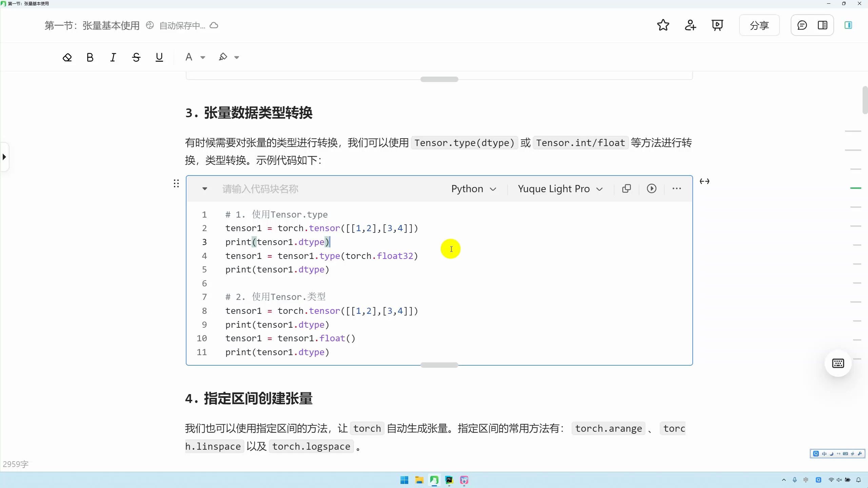Toggle underline formatting
The width and height of the screenshot is (868, 488).
click(159, 57)
